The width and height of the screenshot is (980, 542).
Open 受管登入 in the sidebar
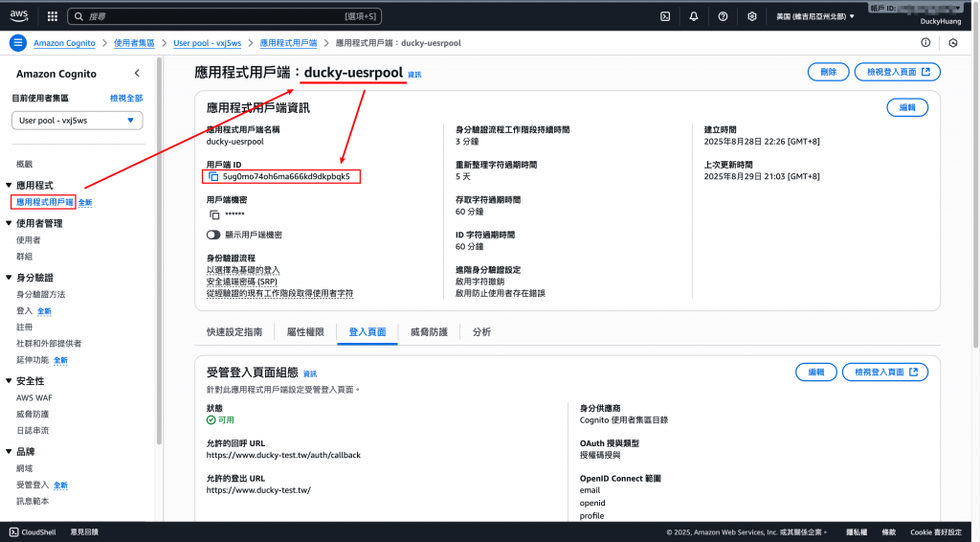pyautogui.click(x=33, y=485)
